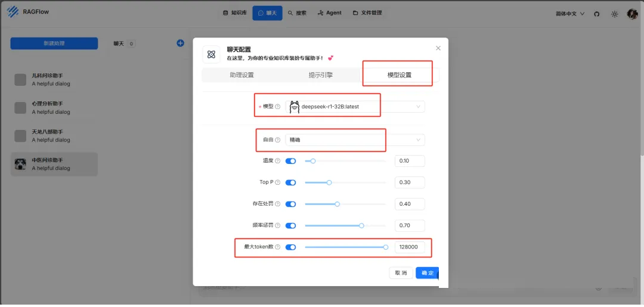644x307 pixels.
Task: Click the 温度 value field 0.10
Action: point(410,161)
